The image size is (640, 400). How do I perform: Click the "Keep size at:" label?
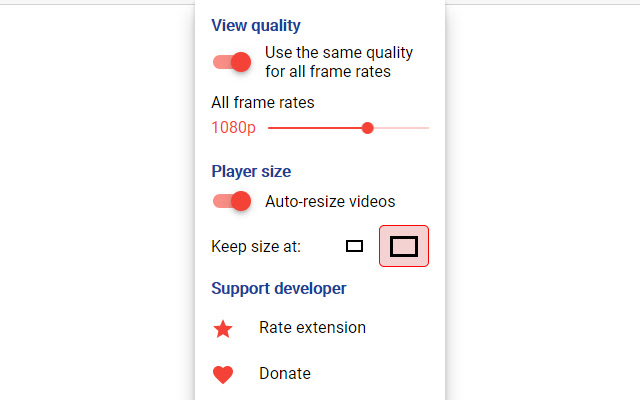pyautogui.click(x=256, y=246)
